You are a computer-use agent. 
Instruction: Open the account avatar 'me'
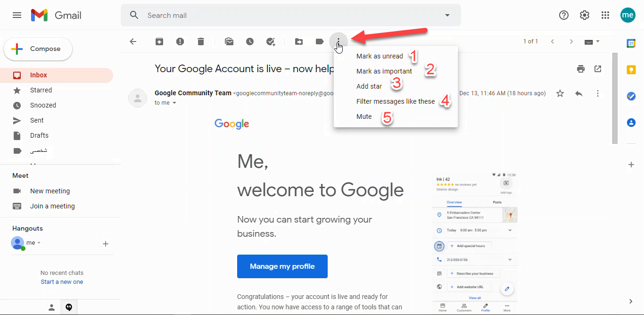click(x=628, y=15)
